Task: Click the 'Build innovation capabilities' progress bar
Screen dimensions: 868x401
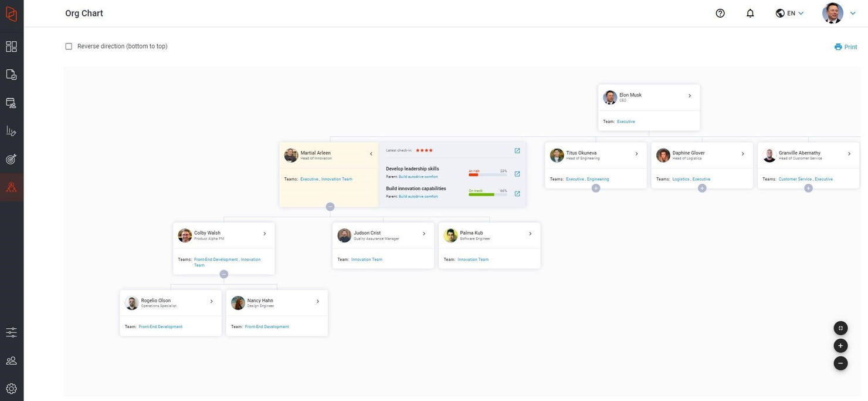Action: click(x=488, y=194)
